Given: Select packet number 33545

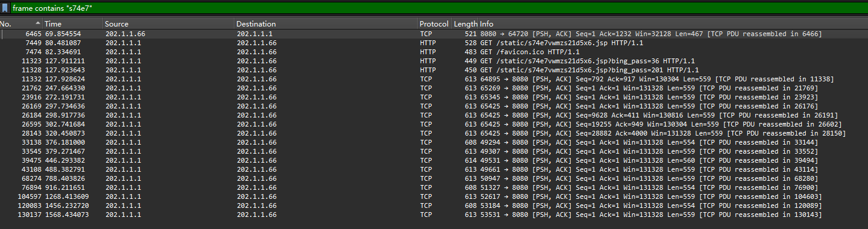Looking at the screenshot, I should [x=434, y=151].
